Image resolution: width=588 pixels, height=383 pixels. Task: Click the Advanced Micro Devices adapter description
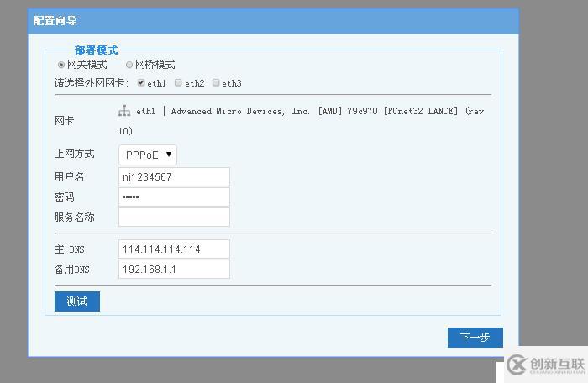click(x=301, y=121)
